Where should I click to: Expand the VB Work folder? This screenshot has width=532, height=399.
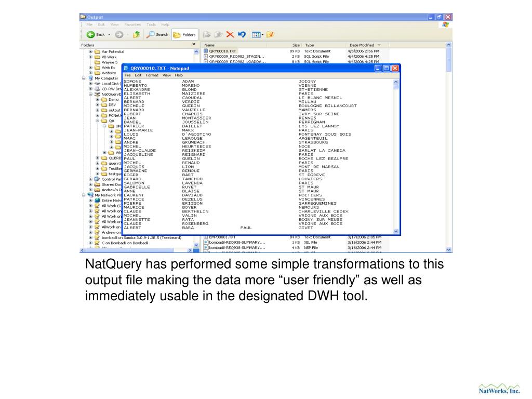click(90, 57)
